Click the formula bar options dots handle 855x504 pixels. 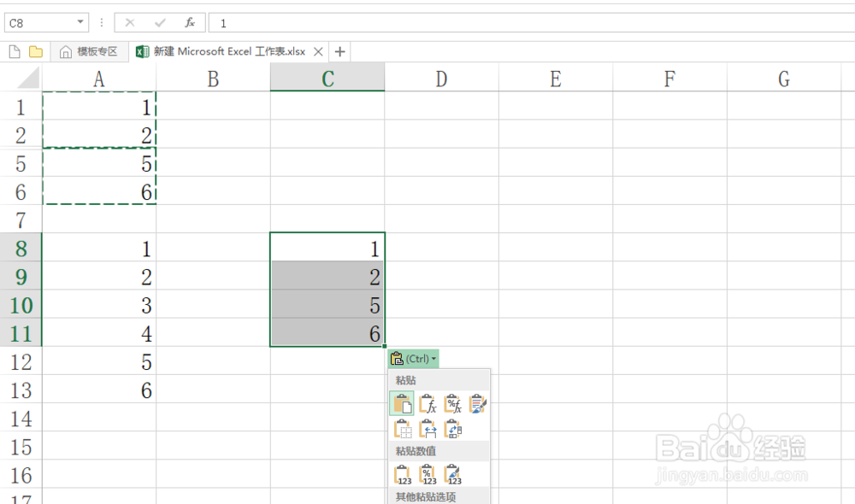pos(102,23)
